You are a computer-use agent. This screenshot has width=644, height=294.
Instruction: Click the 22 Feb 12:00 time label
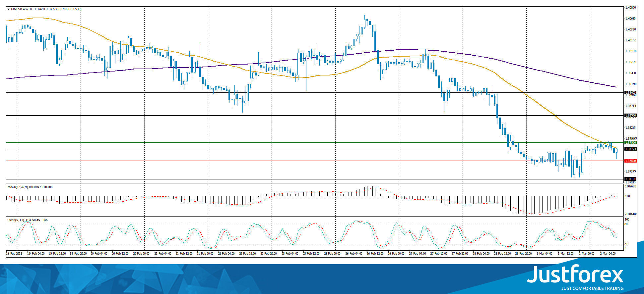(x=248, y=254)
